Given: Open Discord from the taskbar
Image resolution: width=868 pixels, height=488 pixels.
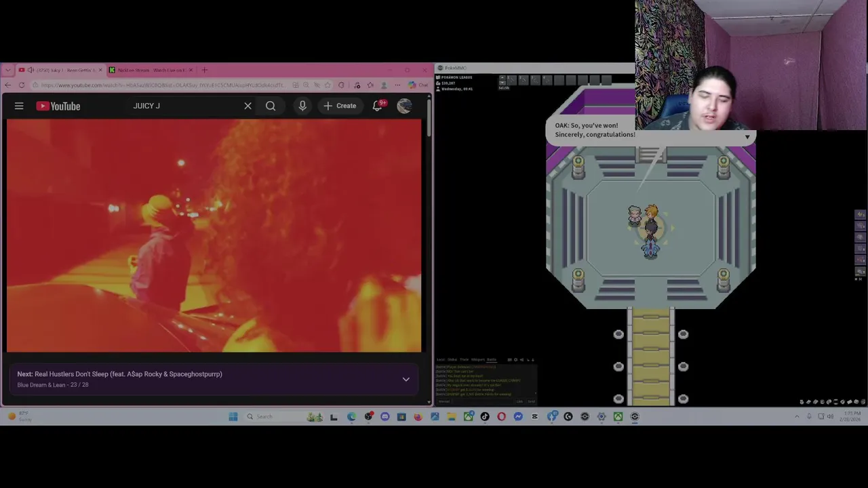Looking at the screenshot, I should (384, 416).
